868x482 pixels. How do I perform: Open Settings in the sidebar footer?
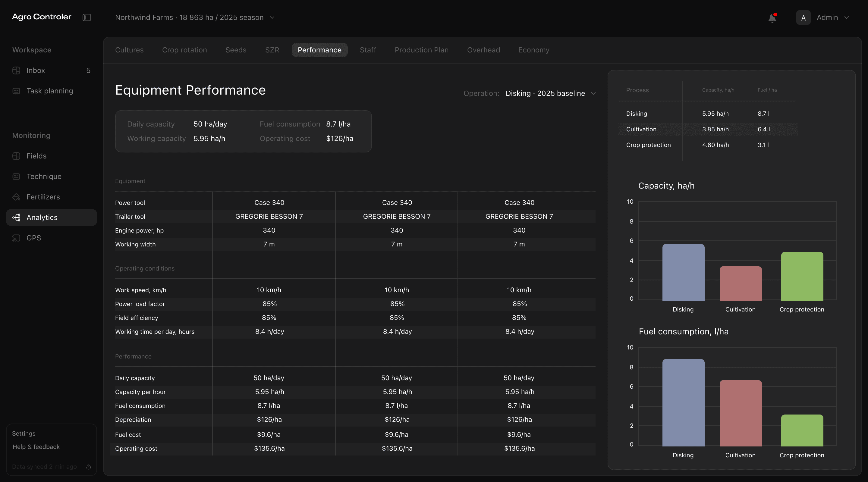[24, 433]
